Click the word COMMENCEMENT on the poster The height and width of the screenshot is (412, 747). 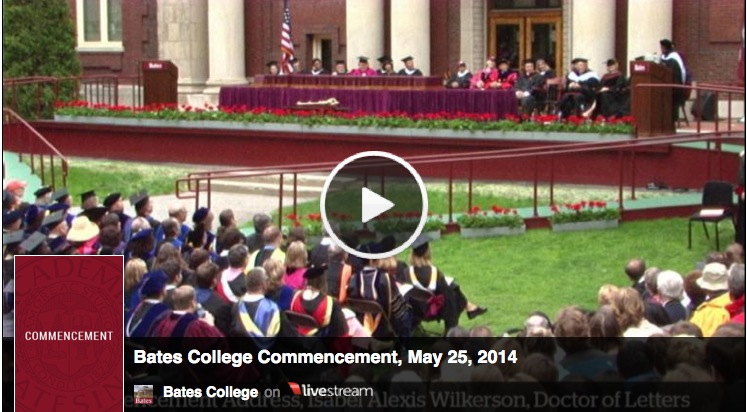[x=69, y=336]
